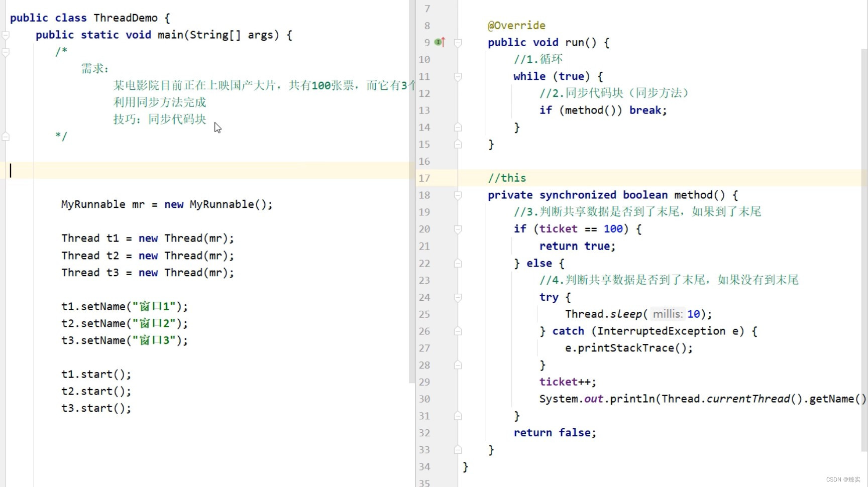
Task: Click 'ticket++;' statement
Action: [x=568, y=382]
